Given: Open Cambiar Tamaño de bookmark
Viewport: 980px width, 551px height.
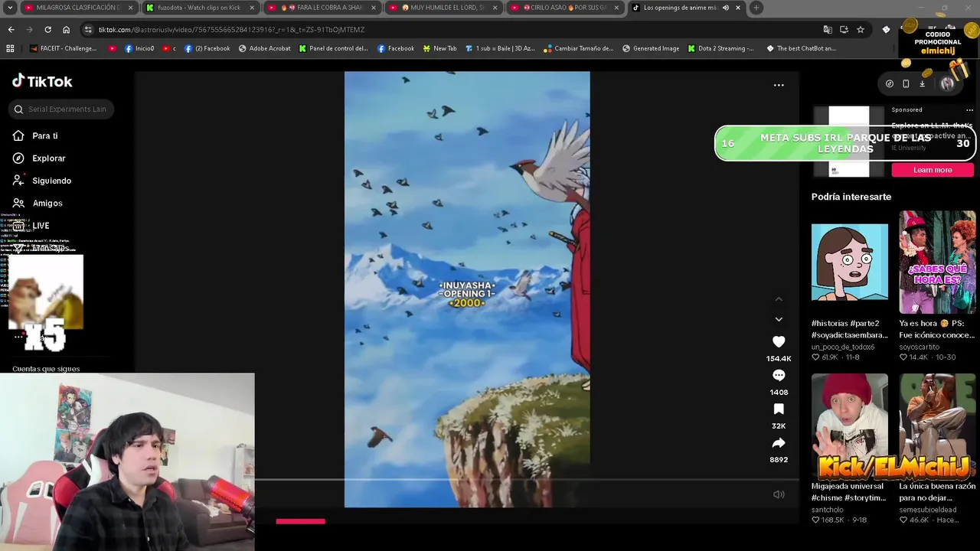Looking at the screenshot, I should pyautogui.click(x=578, y=48).
